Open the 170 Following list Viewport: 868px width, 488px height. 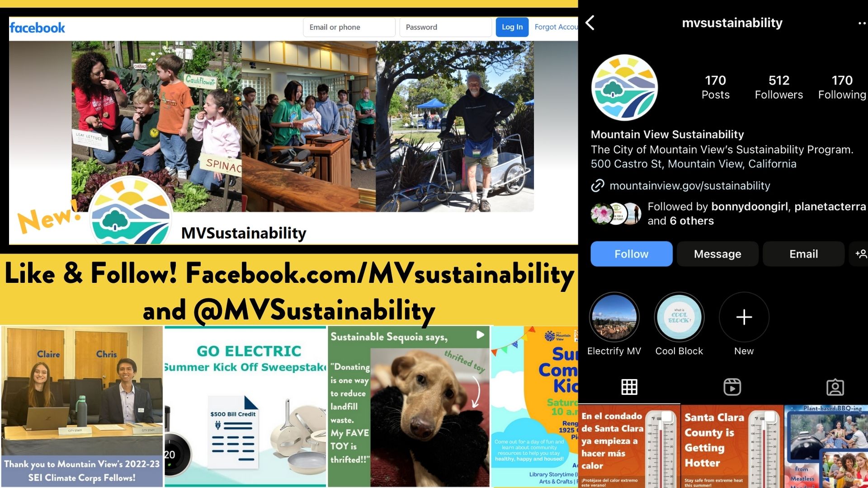(x=842, y=87)
